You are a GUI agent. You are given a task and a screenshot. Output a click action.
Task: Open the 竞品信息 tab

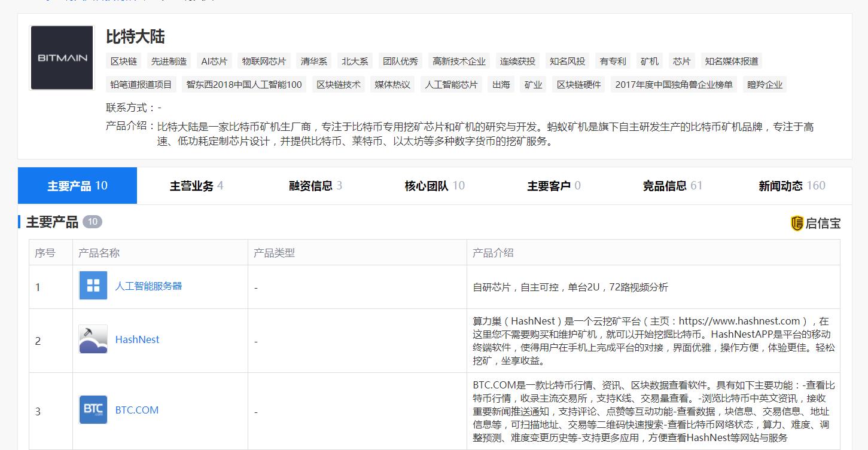coord(672,186)
